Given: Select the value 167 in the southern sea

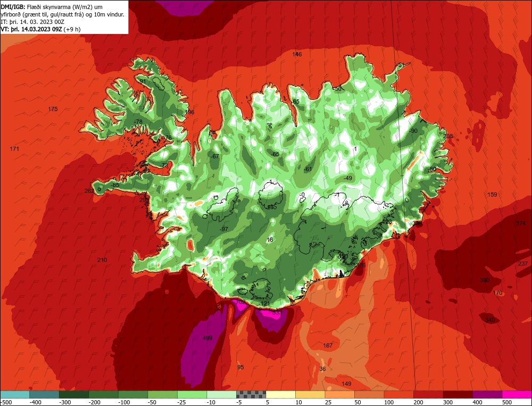Looking at the screenshot, I should coord(328,345).
